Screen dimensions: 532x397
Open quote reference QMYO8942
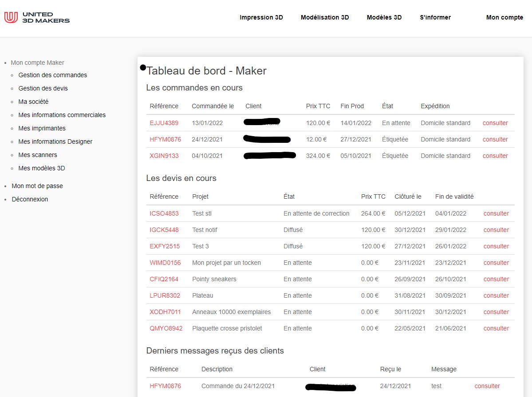tap(166, 329)
